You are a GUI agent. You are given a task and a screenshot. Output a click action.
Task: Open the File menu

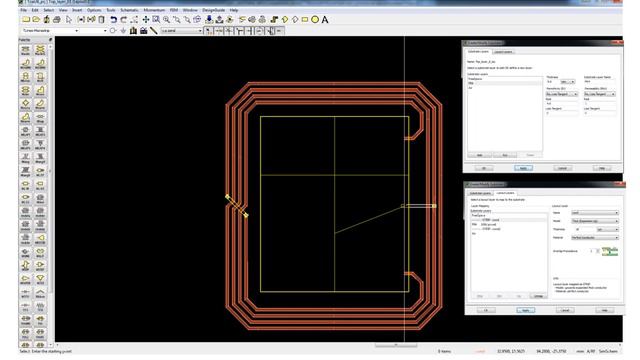24,10
